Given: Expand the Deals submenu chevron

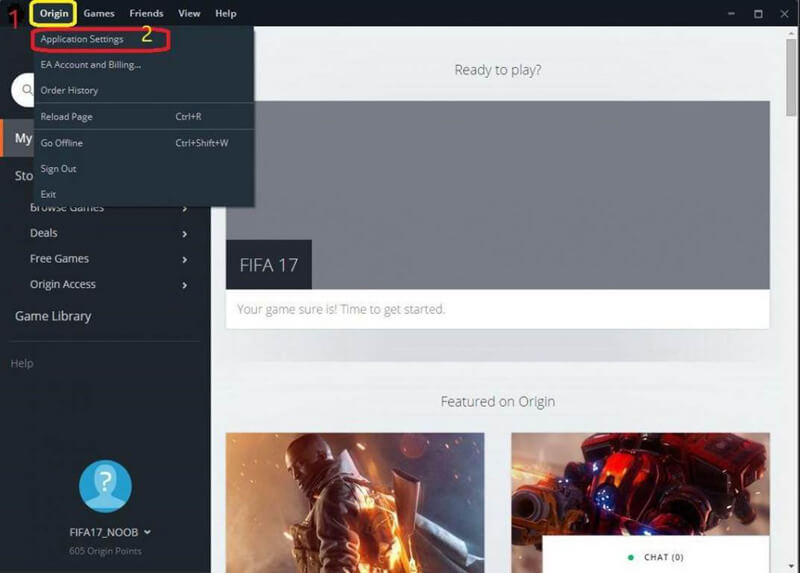Looking at the screenshot, I should (x=185, y=234).
